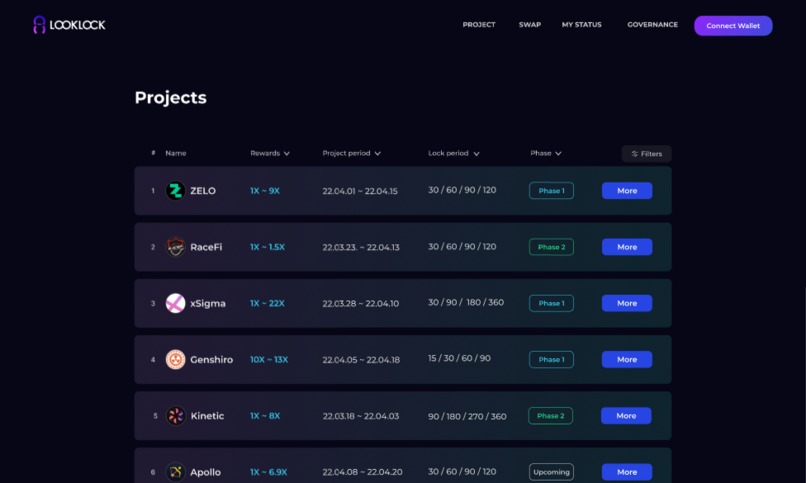This screenshot has height=483, width=806.
Task: Click the 1X ~ 9X rewards value
Action: point(265,191)
